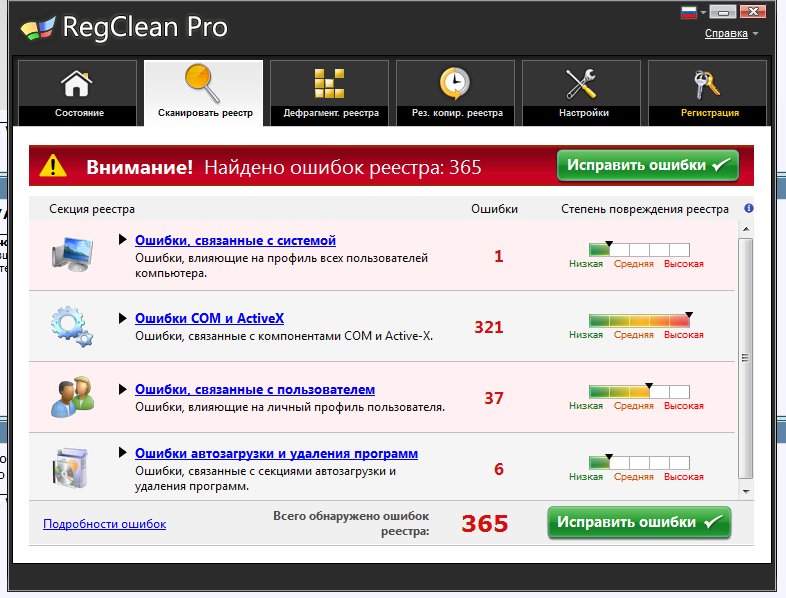The width and height of the screenshot is (786, 598).
Task: Click the computer monitor system errors icon
Action: 73,254
